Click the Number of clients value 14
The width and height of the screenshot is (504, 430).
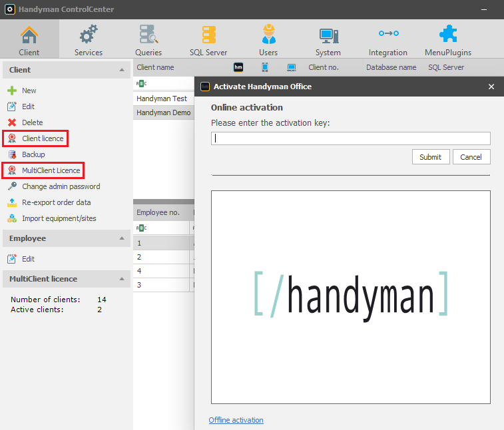coord(102,300)
